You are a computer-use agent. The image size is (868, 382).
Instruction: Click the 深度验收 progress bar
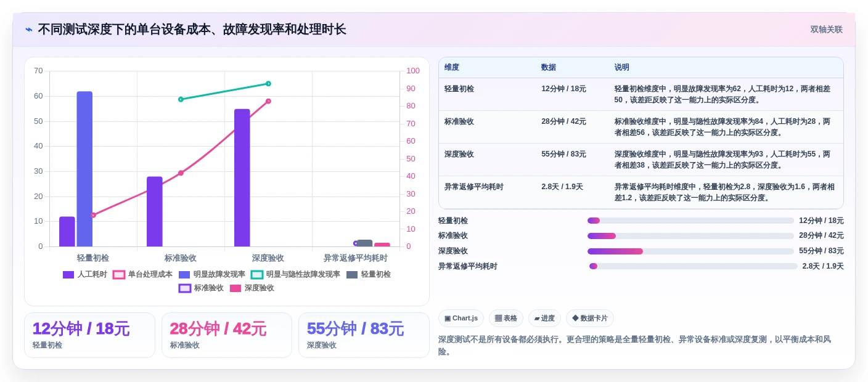point(690,251)
